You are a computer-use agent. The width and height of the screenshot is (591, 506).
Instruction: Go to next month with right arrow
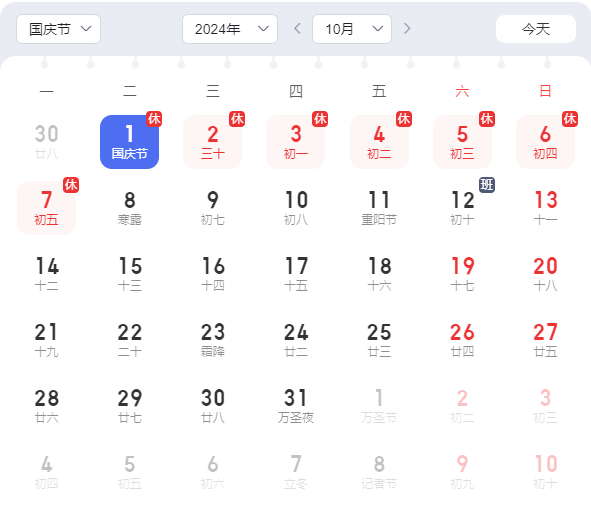click(x=407, y=29)
